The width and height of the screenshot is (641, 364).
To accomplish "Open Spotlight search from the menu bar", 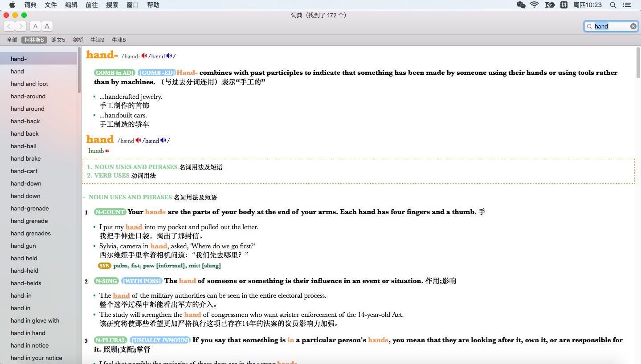I will pyautogui.click(x=613, y=5).
